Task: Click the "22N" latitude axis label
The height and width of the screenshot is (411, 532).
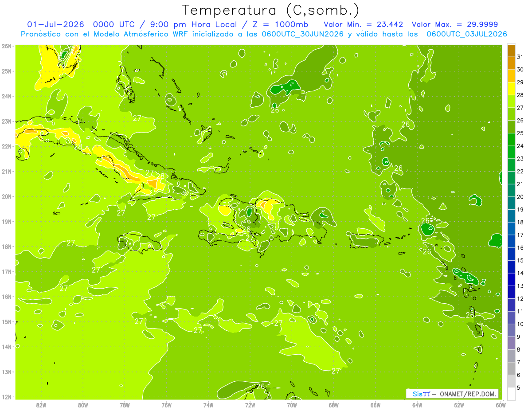Action: coord(7,146)
